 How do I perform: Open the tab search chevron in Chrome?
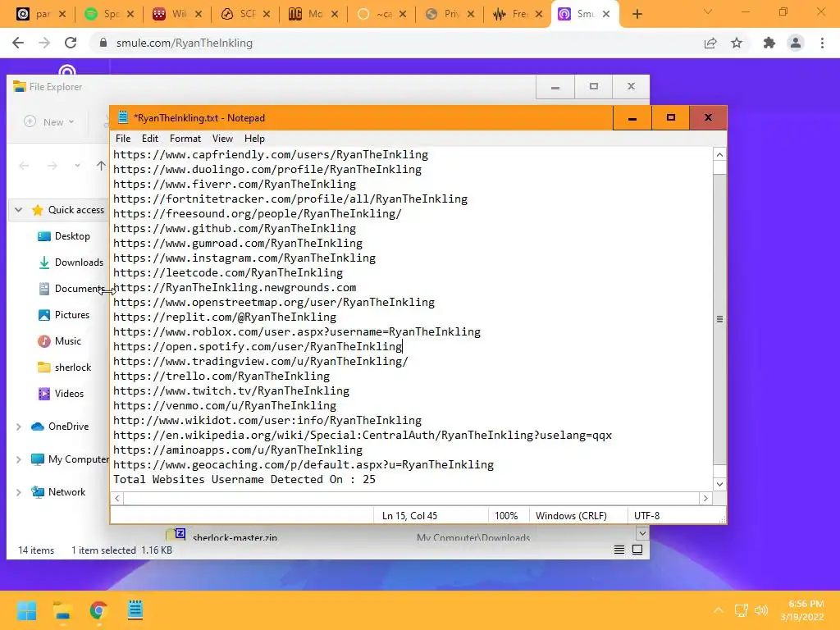pos(708,11)
